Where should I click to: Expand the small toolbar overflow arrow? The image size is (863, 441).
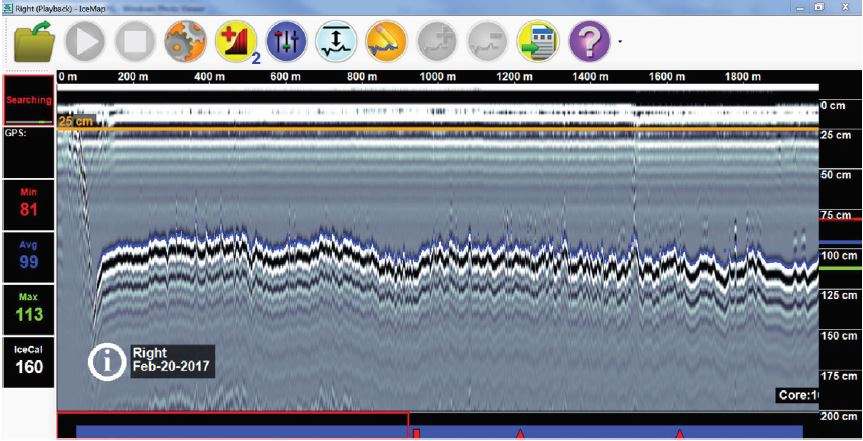(x=620, y=41)
